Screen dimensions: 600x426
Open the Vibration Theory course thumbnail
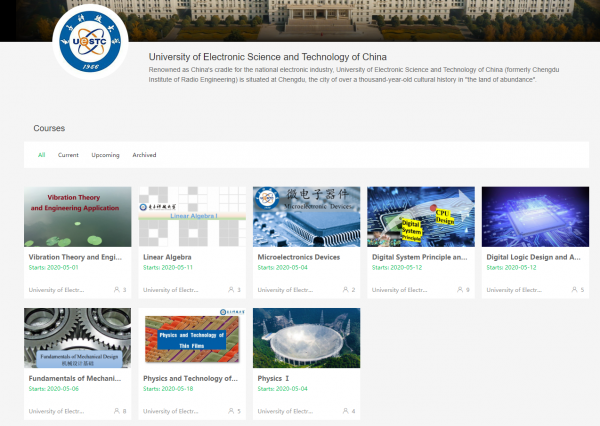coord(77,216)
